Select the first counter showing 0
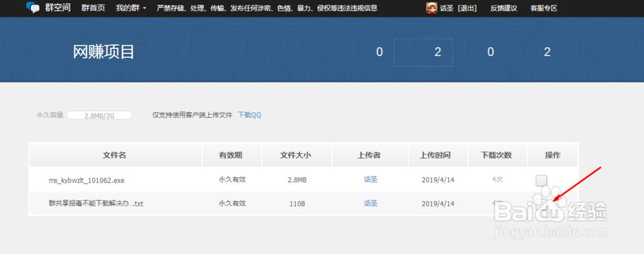 (379, 52)
